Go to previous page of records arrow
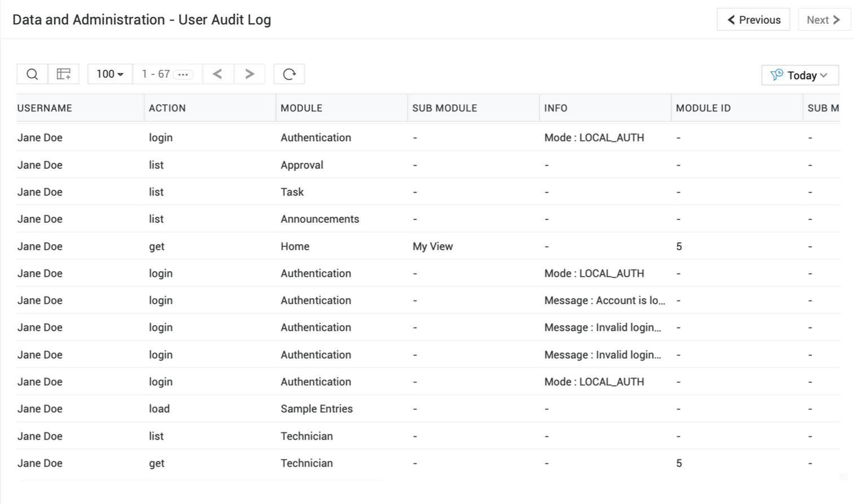This screenshot has width=854, height=504. (218, 74)
